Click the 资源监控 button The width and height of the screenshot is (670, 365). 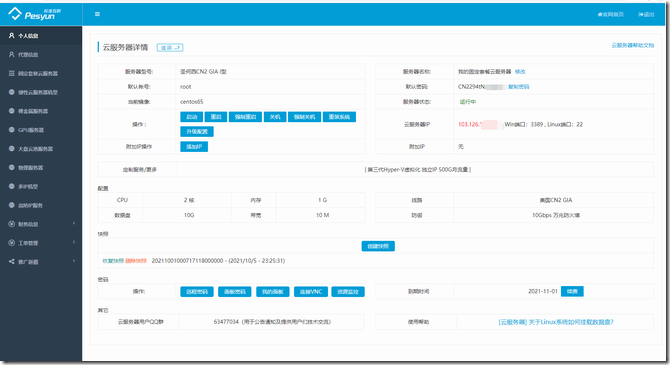pos(348,291)
